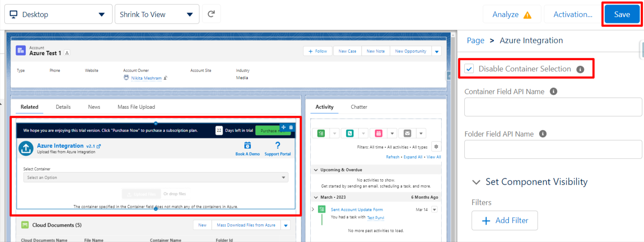Click the Azure Integration upload logo
644x242 pixels.
pos(26,149)
